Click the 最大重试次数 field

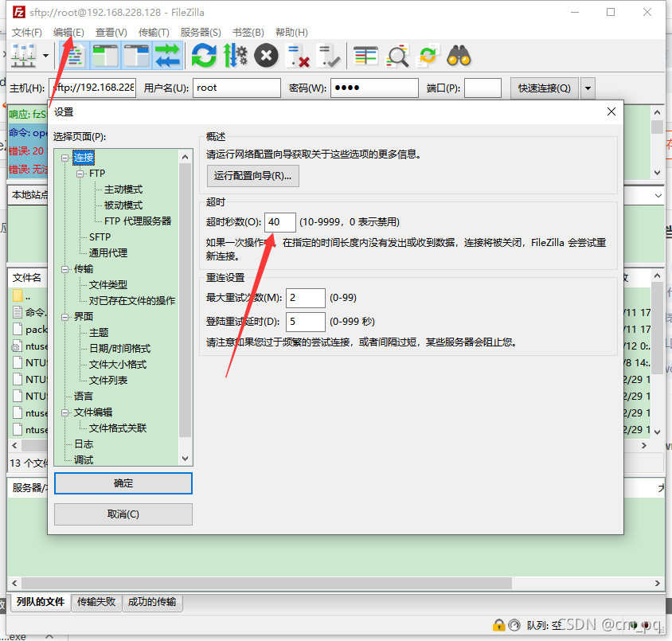point(305,297)
